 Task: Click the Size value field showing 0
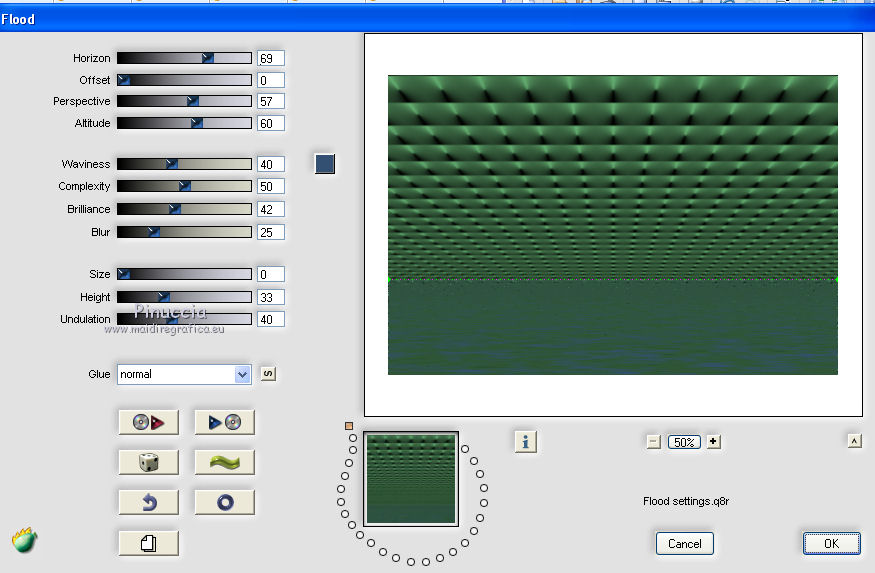[x=271, y=274]
